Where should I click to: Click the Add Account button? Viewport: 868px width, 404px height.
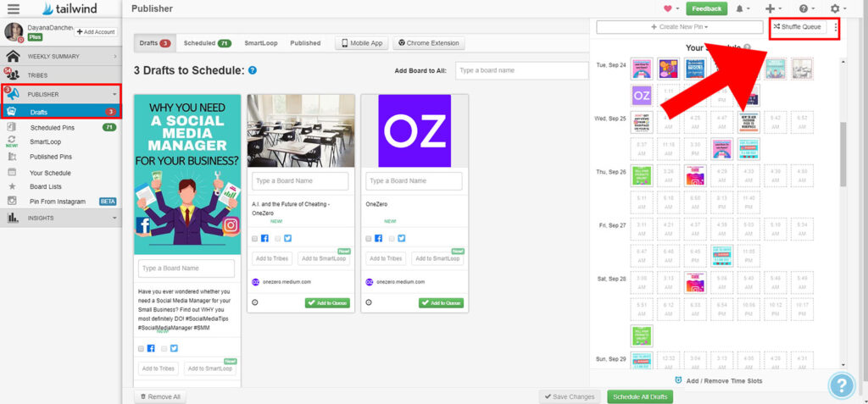point(96,32)
